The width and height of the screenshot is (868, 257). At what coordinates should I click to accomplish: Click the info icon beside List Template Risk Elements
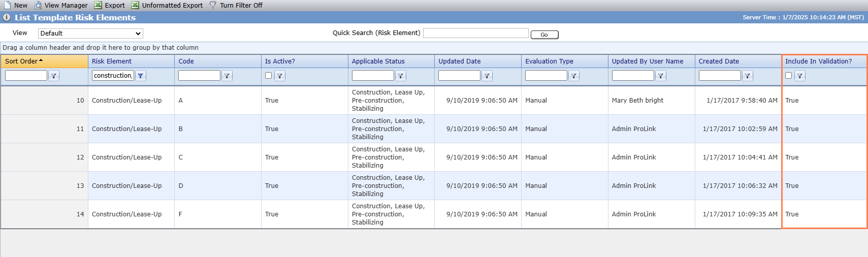7,17
